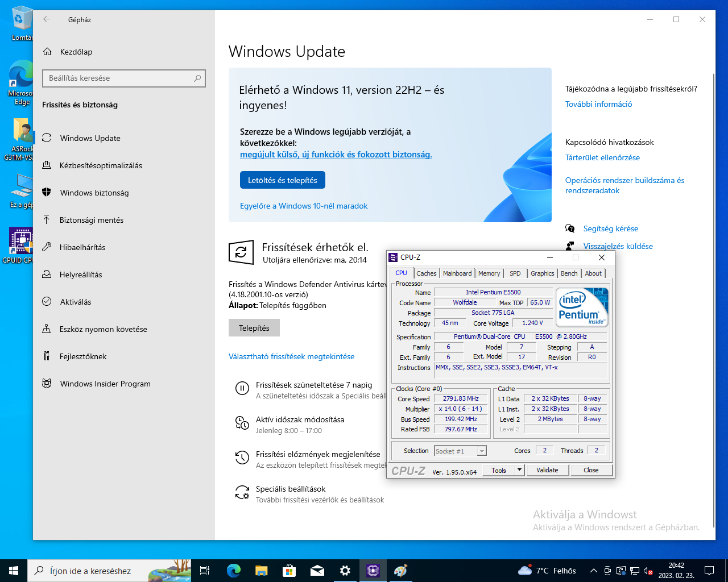The height and width of the screenshot is (582, 728).
Task: Open Paint app from the taskbar
Action: click(401, 571)
